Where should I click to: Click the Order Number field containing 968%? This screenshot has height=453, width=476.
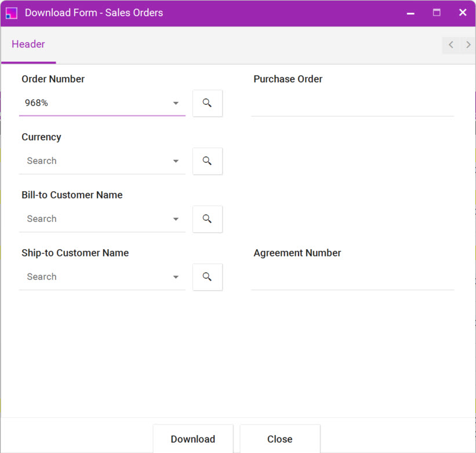tap(93, 103)
